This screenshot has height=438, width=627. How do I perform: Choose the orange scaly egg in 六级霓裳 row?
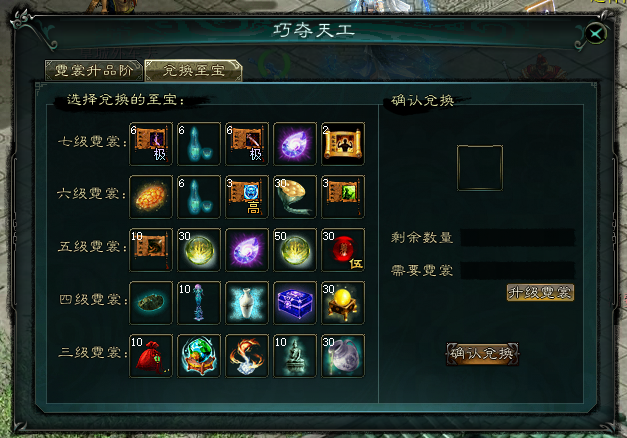pyautogui.click(x=151, y=197)
